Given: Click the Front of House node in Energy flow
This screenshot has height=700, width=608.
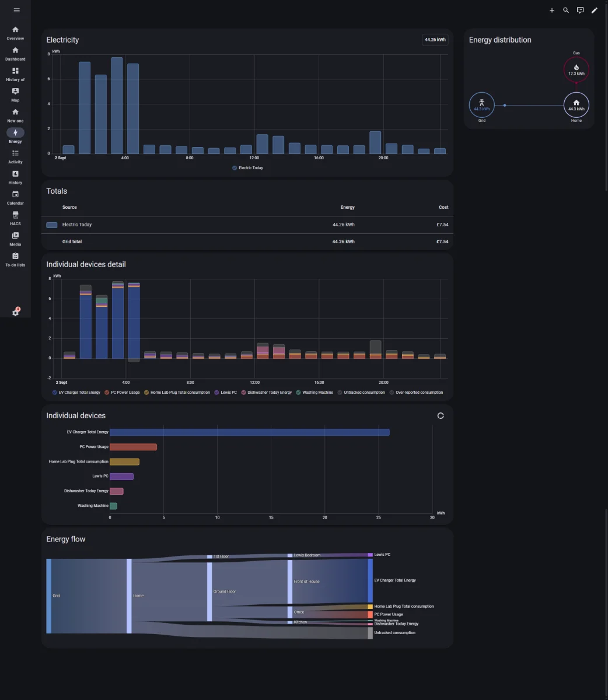Looking at the screenshot, I should point(290,582).
